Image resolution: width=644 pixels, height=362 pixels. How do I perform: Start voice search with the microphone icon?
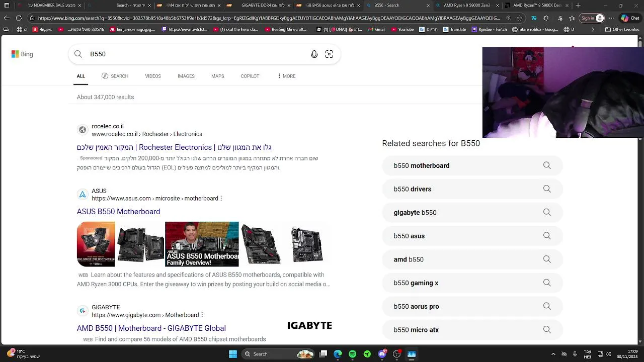[x=314, y=54]
